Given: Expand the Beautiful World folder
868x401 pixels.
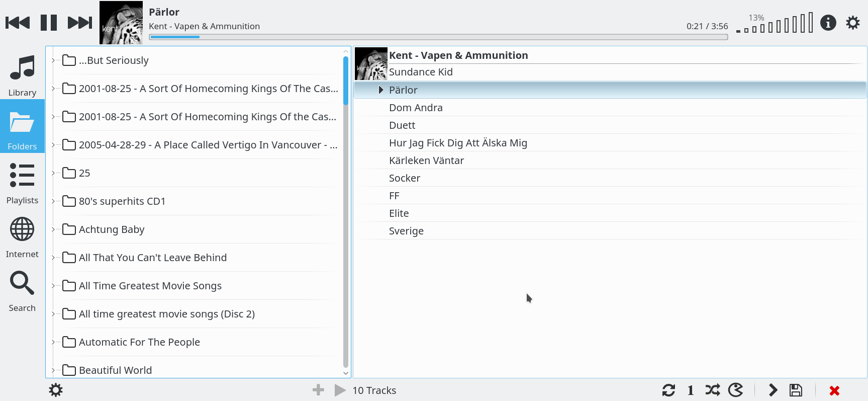Looking at the screenshot, I should pyautogui.click(x=53, y=370).
